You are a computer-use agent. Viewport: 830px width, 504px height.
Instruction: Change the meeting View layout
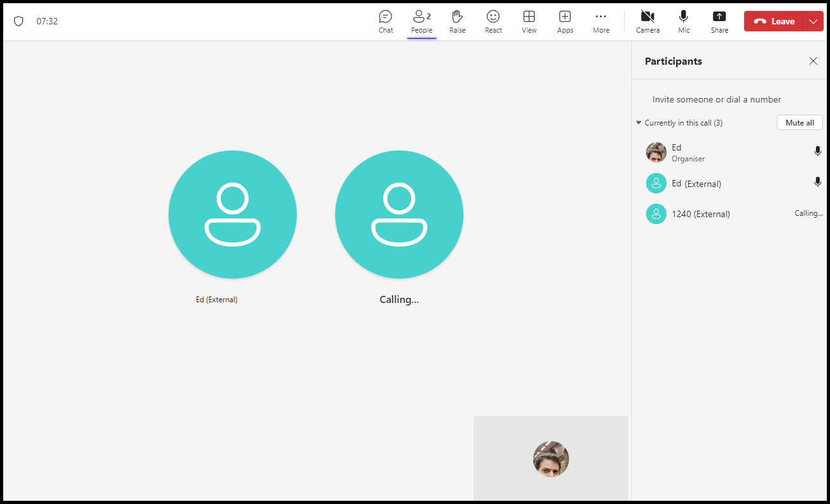click(x=529, y=21)
